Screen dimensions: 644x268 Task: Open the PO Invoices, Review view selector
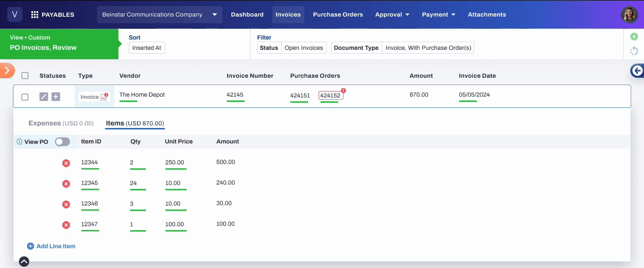click(59, 44)
